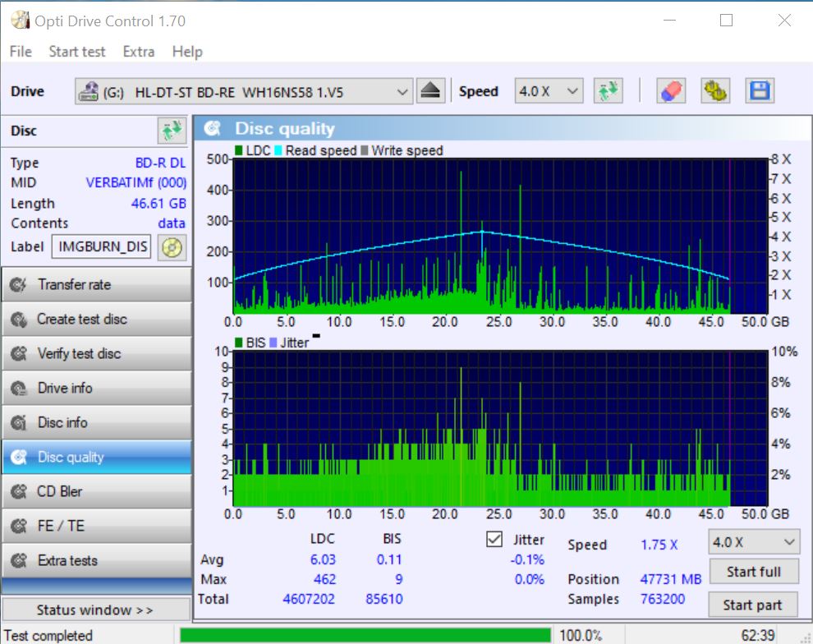
Task: Click the Start full button
Action: tap(753, 572)
